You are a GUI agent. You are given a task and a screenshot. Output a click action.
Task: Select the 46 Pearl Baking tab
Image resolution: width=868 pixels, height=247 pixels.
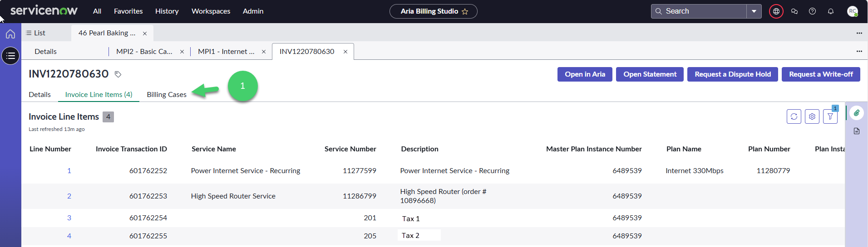(x=107, y=33)
